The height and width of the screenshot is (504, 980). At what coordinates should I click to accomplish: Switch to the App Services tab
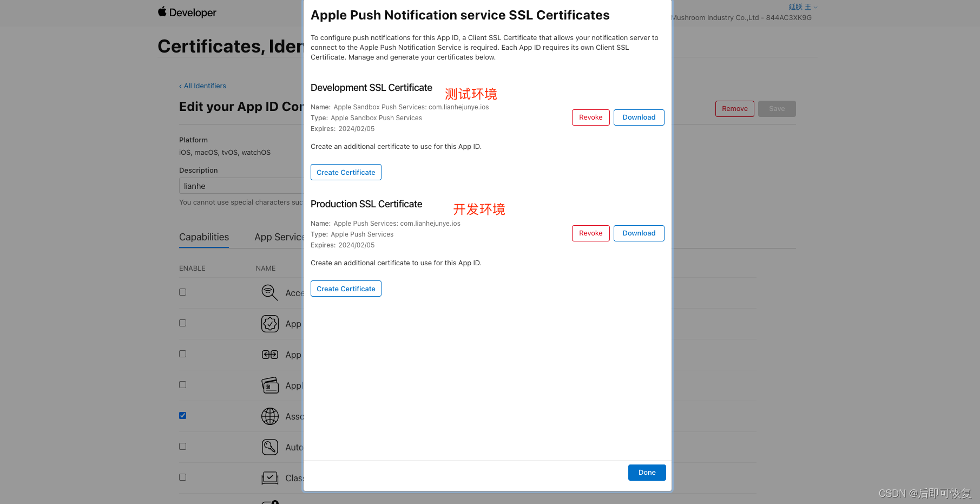(x=279, y=237)
